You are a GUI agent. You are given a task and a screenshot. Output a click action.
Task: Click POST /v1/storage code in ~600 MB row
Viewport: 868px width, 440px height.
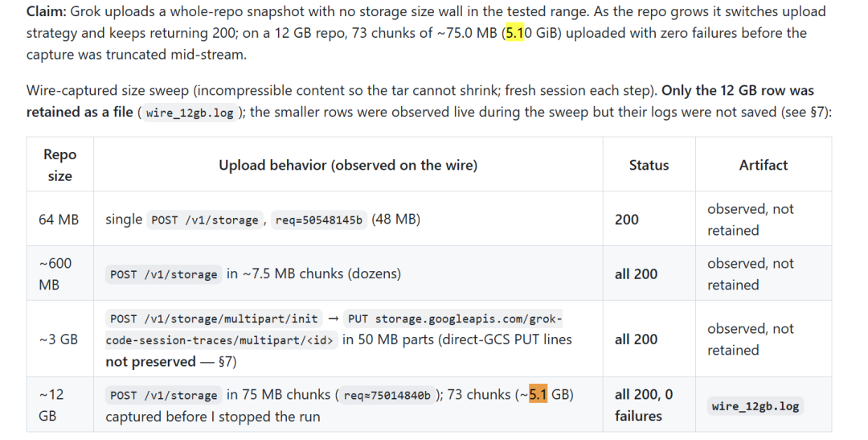pyautogui.click(x=164, y=274)
